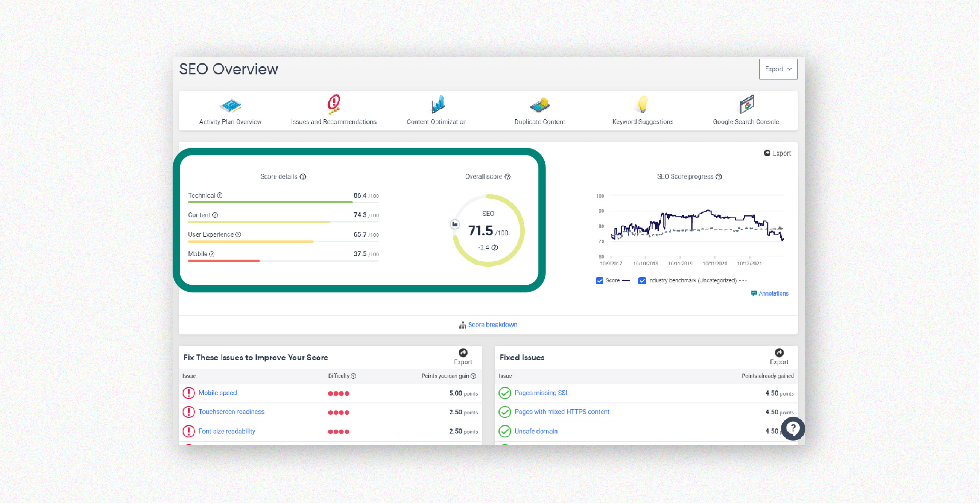Open the Duplicate Content tool
Image resolution: width=980 pixels, height=504 pixels.
[x=539, y=111]
